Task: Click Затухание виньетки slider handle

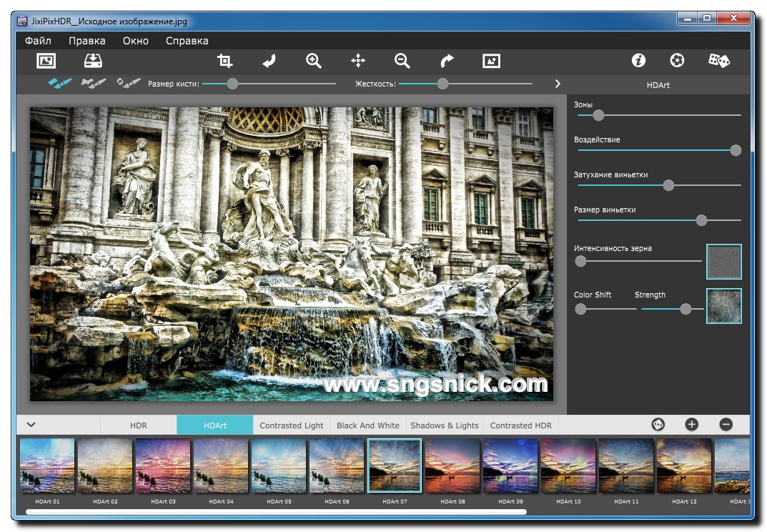Action: 668,185
